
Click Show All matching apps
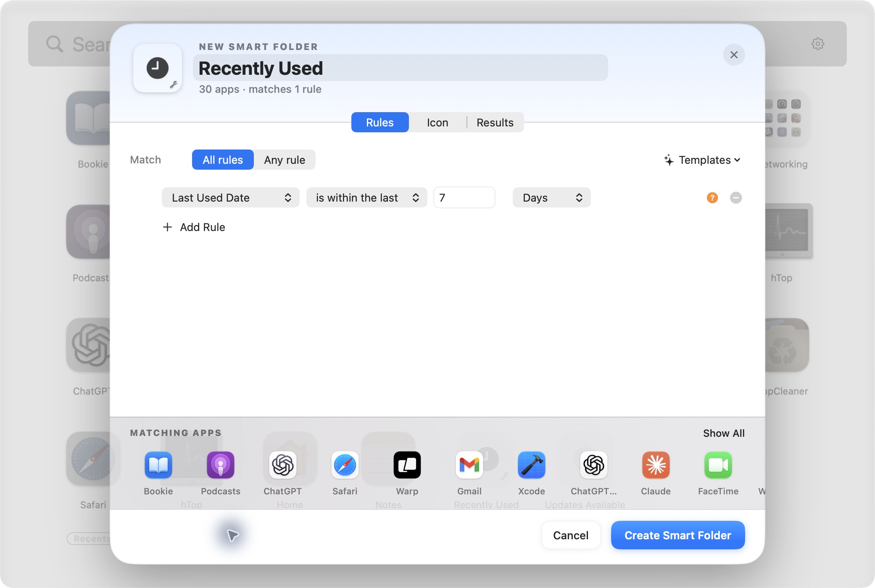[x=724, y=433]
